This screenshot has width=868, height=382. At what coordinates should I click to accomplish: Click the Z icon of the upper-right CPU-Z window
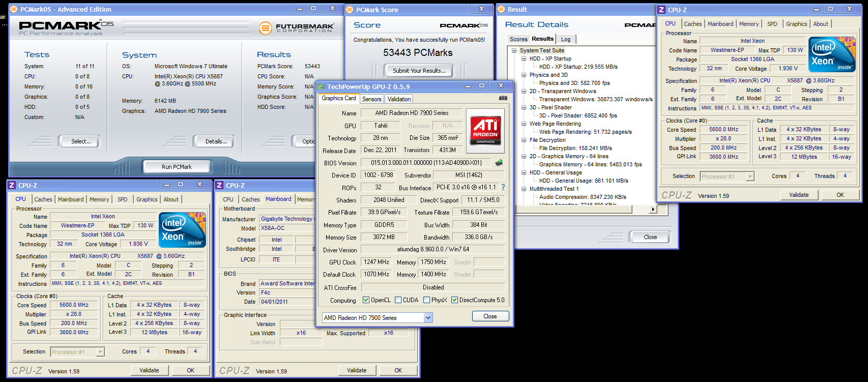661,10
